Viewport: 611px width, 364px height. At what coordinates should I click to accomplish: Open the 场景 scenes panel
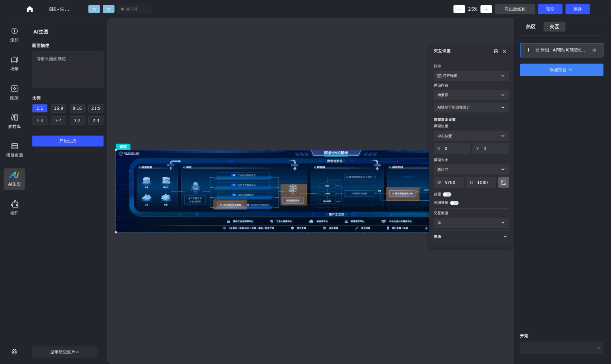tap(14, 63)
